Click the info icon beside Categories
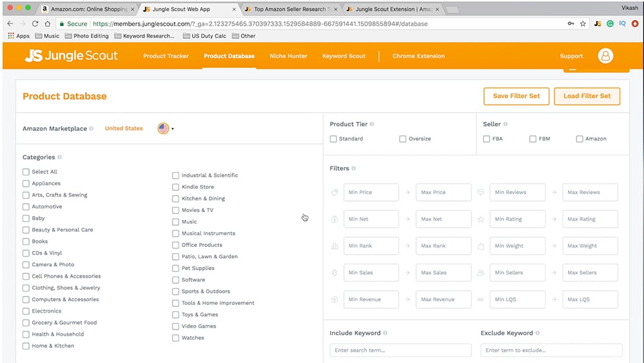 click(x=59, y=157)
